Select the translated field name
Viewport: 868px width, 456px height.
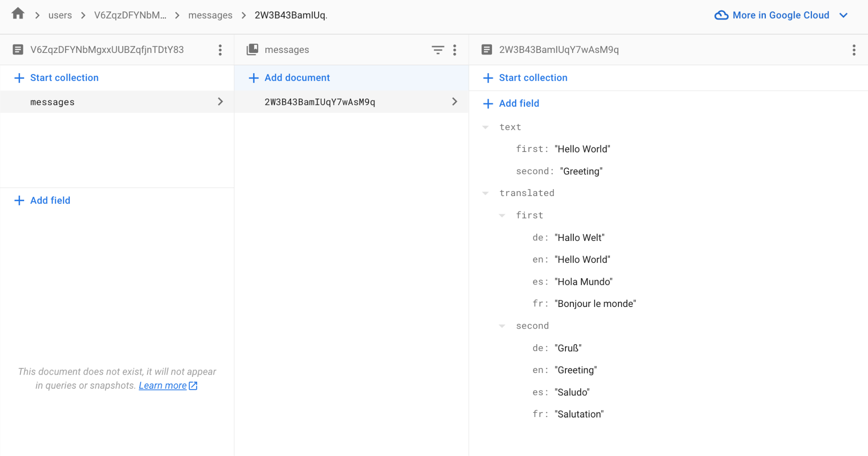pyautogui.click(x=527, y=193)
